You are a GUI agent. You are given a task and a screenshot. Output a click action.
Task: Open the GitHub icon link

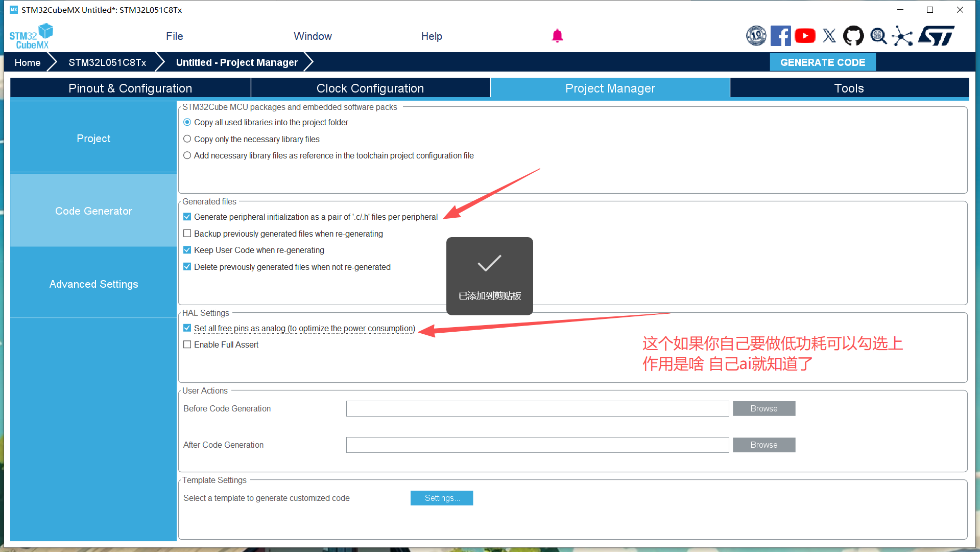pos(853,36)
